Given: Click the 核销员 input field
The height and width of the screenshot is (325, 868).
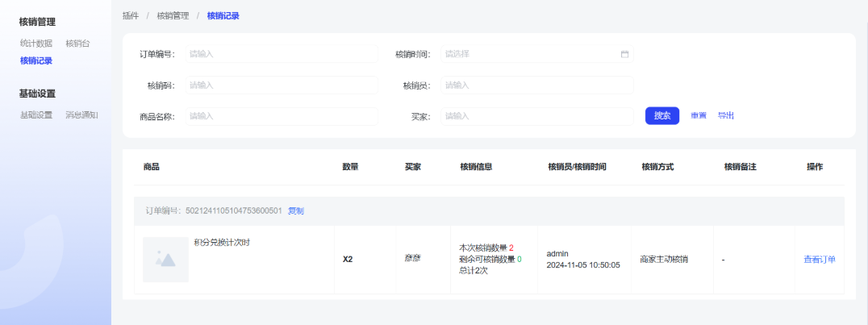Looking at the screenshot, I should click(536, 85).
